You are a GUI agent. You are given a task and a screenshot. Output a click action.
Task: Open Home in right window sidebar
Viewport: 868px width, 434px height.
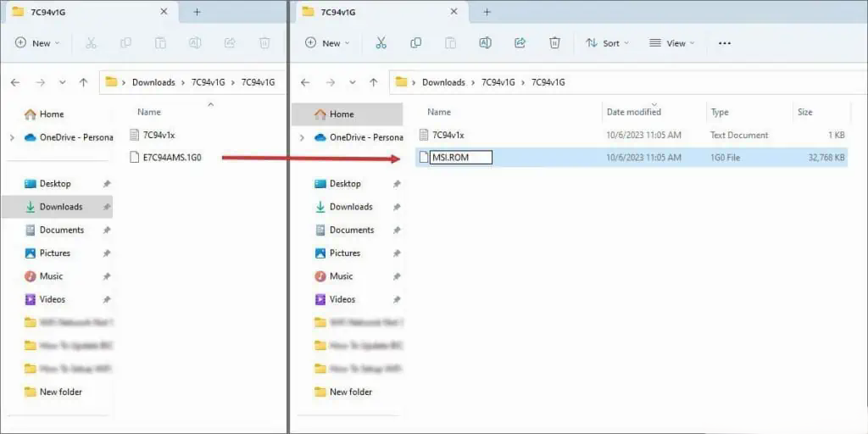point(347,114)
